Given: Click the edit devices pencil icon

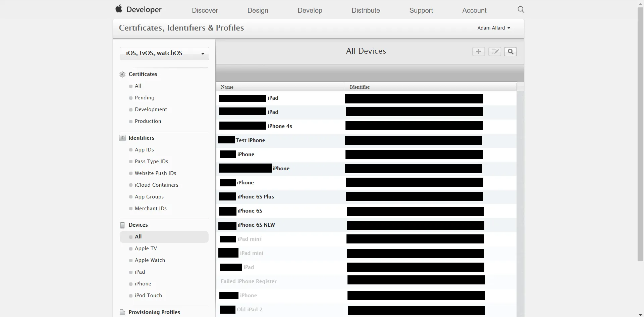Looking at the screenshot, I should (x=495, y=51).
